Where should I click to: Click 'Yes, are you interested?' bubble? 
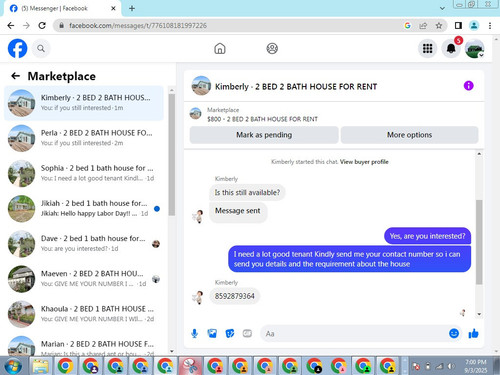click(427, 236)
